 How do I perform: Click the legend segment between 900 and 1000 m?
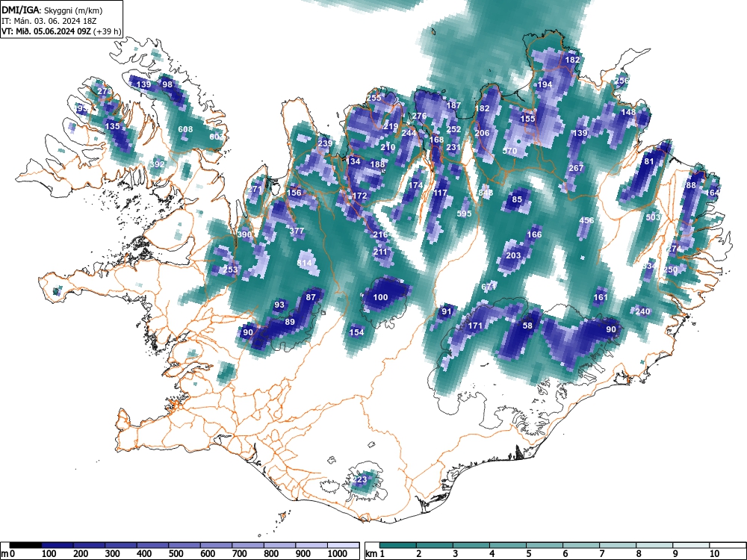point(311,545)
